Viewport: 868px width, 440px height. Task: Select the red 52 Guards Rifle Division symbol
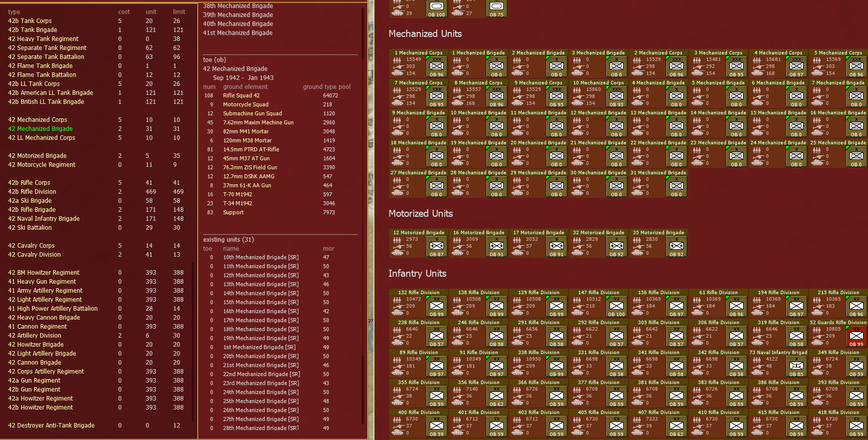(857, 336)
